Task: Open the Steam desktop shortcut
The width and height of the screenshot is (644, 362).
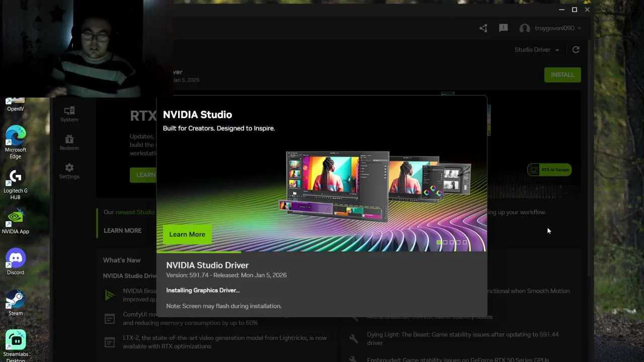Action: pyautogui.click(x=16, y=303)
